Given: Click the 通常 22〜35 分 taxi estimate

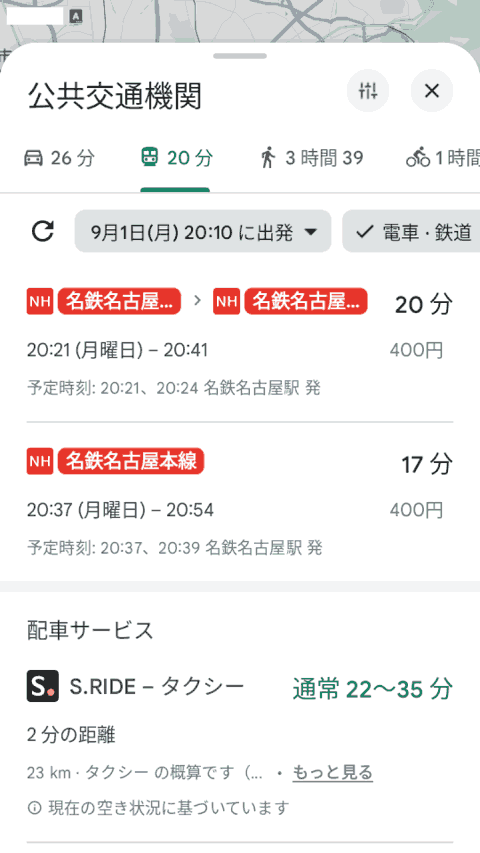Looking at the screenshot, I should coord(373,689).
